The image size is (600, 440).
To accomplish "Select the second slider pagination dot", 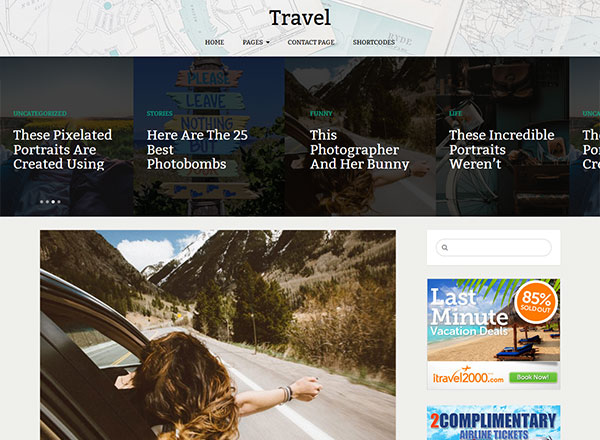I will 47,202.
